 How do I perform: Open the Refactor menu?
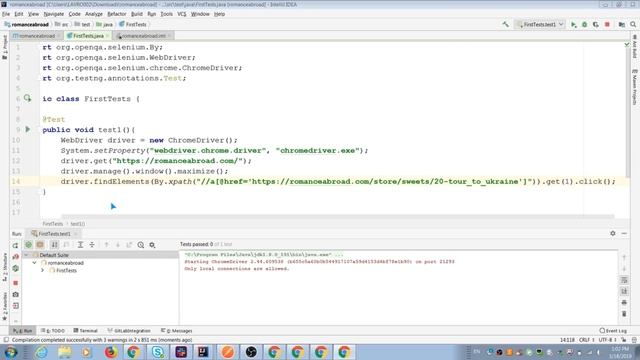117,14
